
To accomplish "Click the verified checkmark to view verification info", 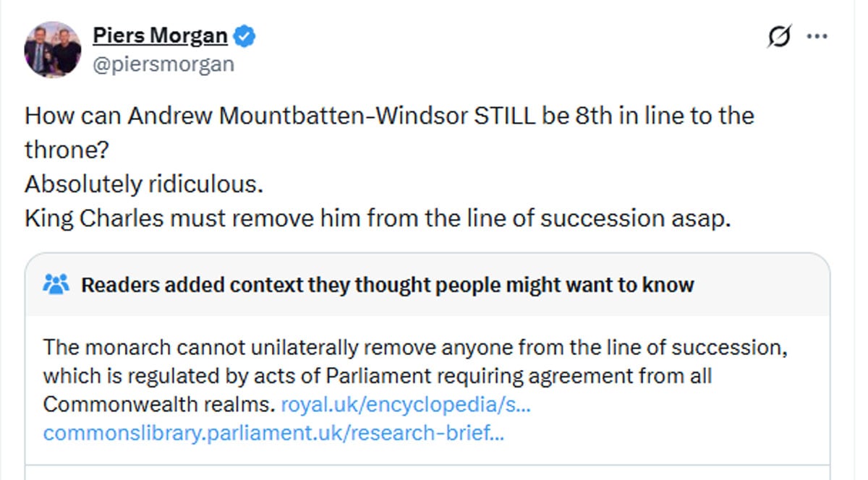I will 244,34.
